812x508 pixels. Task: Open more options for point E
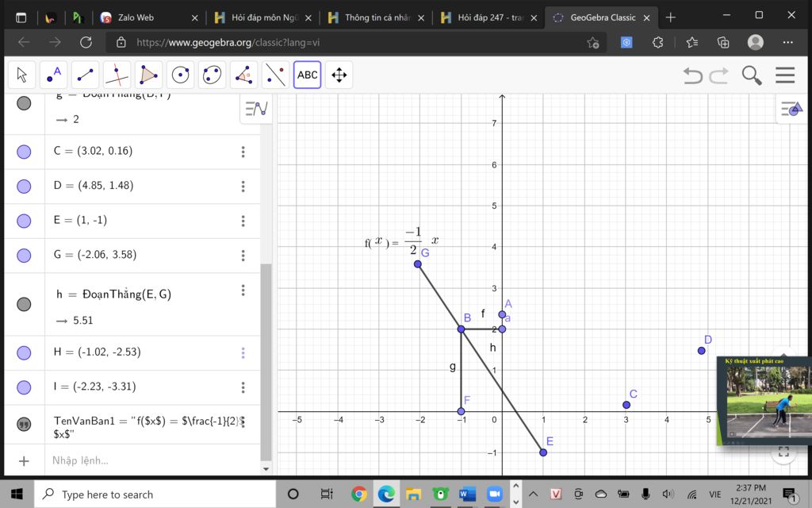click(243, 221)
